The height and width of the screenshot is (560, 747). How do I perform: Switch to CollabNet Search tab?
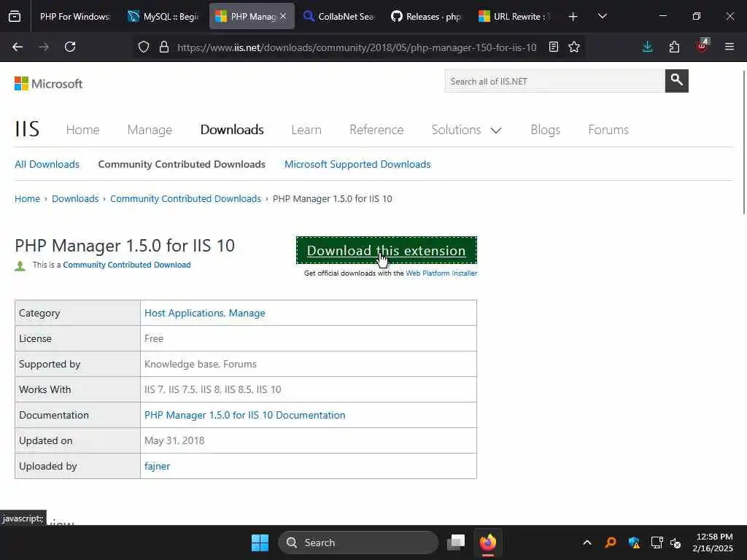339,17
